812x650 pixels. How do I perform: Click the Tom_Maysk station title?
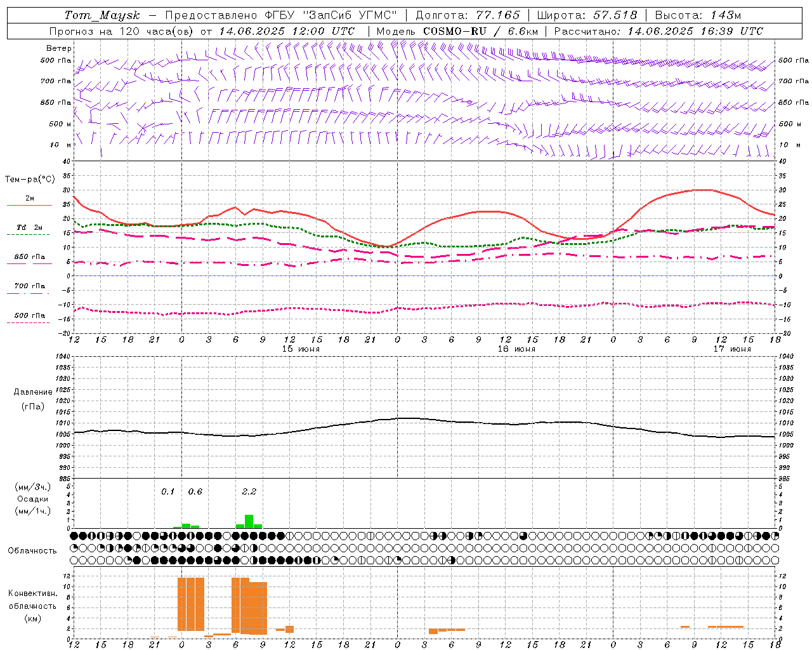102,15
